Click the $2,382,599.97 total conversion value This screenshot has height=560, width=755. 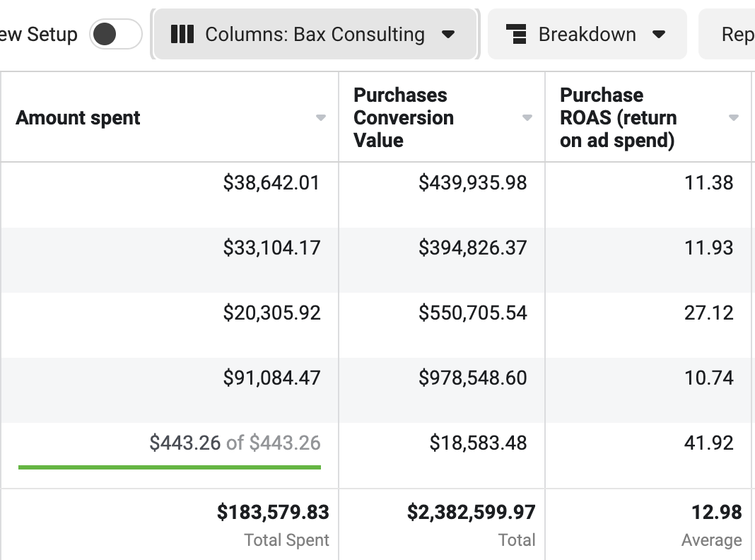(471, 512)
